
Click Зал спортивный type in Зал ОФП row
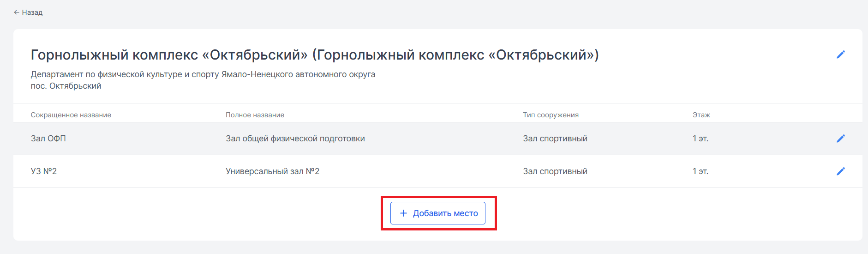click(x=555, y=139)
